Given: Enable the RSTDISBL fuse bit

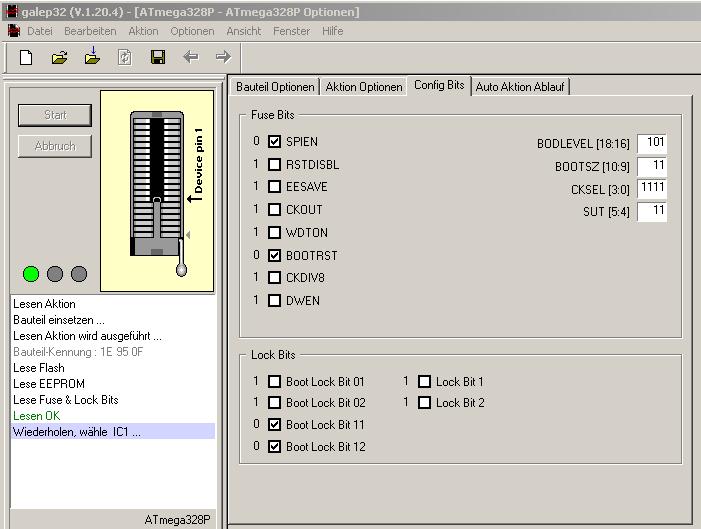Looking at the screenshot, I should tap(274, 165).
